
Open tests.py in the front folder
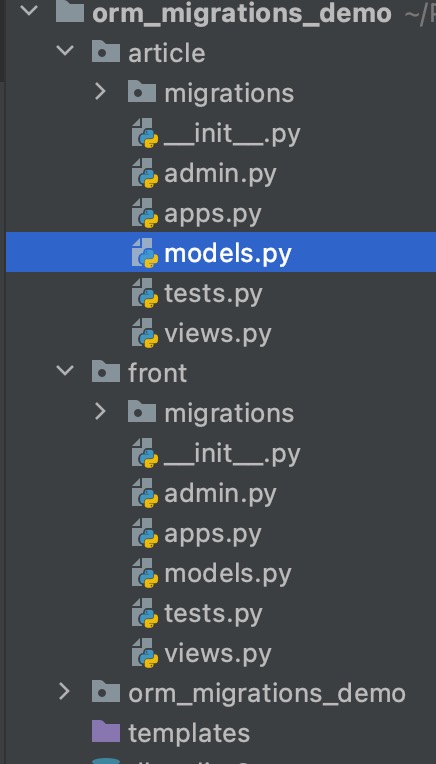click(213, 614)
